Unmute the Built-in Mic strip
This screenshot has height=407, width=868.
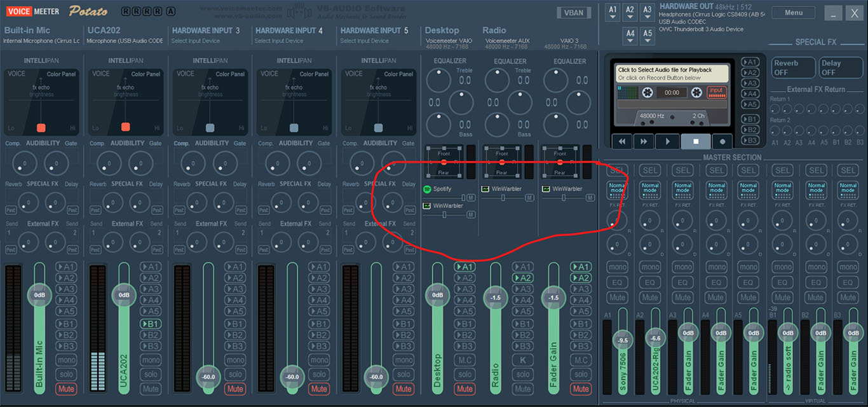click(66, 389)
